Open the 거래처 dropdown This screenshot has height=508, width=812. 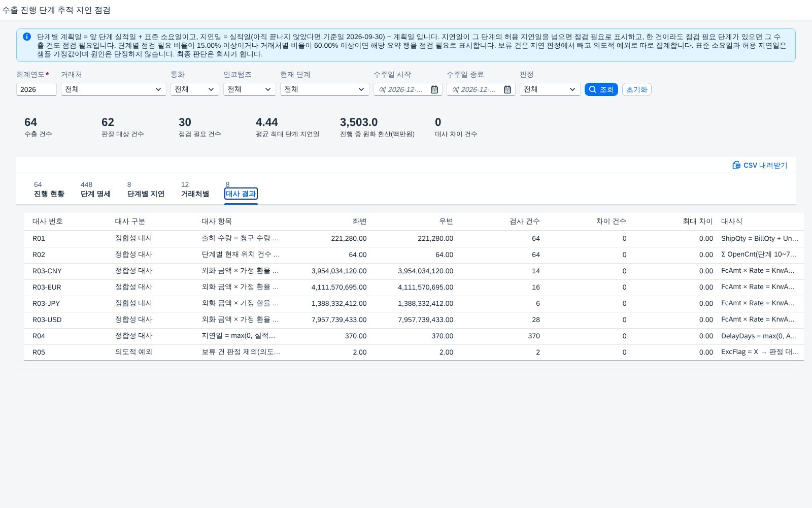[114, 89]
